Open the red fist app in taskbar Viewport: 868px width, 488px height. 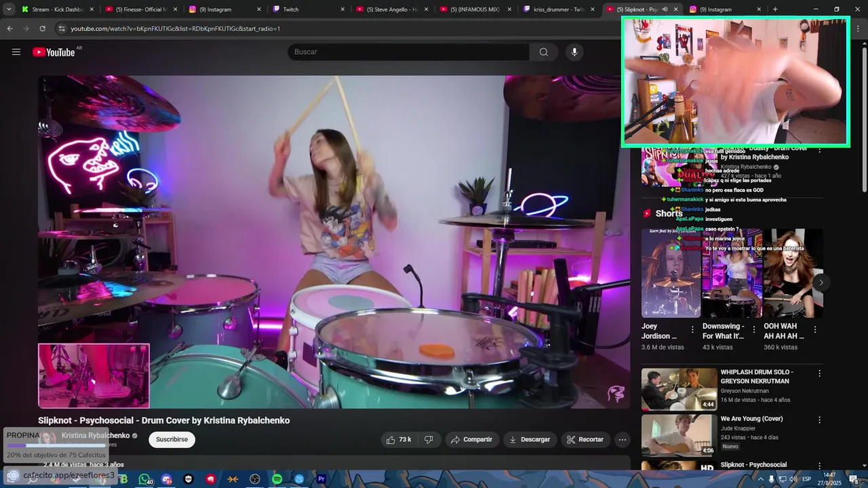coord(211,479)
